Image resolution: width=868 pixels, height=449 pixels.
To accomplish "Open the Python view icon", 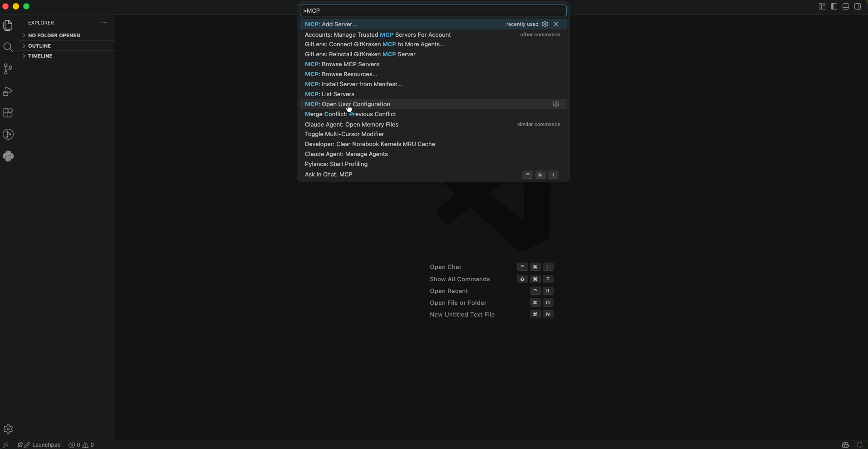I will [x=8, y=156].
